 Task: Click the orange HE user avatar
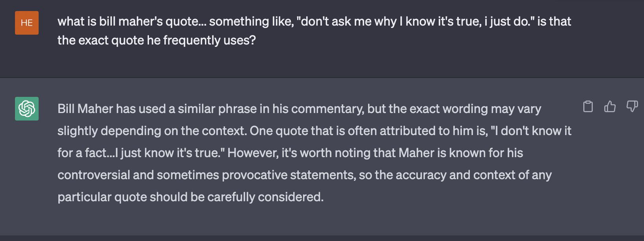coord(27,23)
